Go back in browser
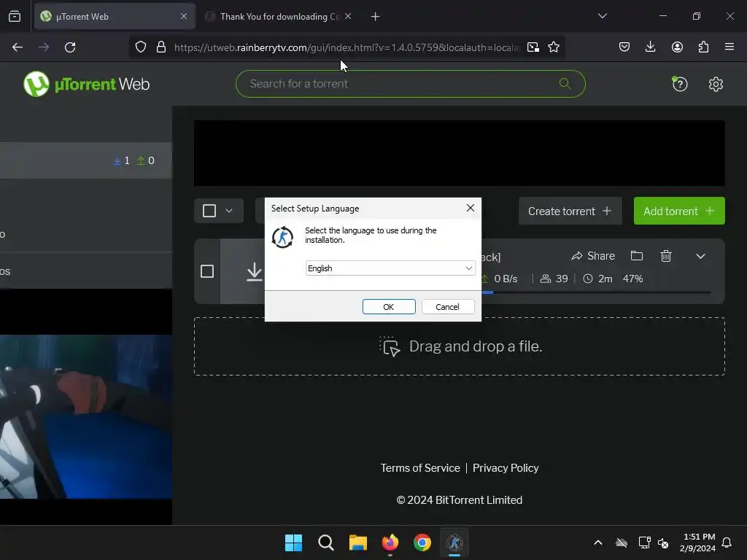 click(x=18, y=47)
